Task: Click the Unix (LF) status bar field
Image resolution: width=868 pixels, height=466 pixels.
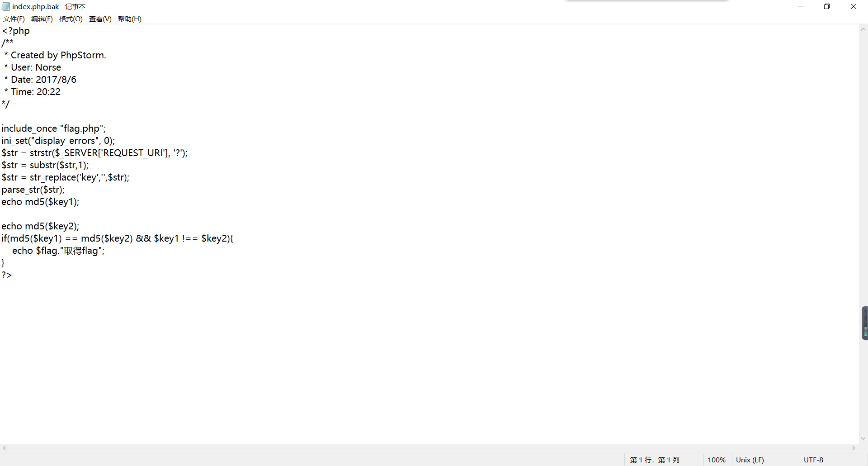Action: (750, 460)
